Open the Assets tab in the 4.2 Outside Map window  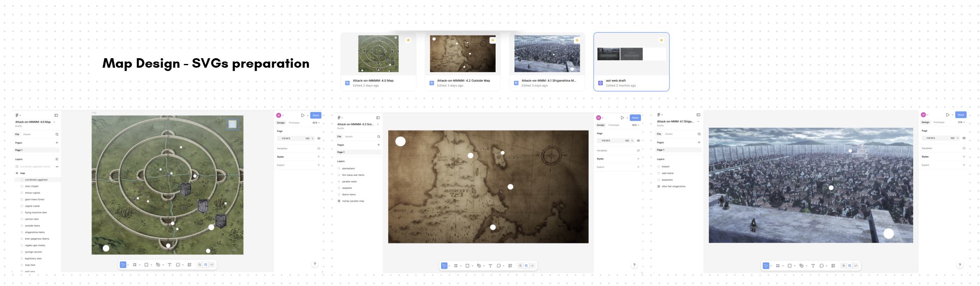[x=349, y=137]
